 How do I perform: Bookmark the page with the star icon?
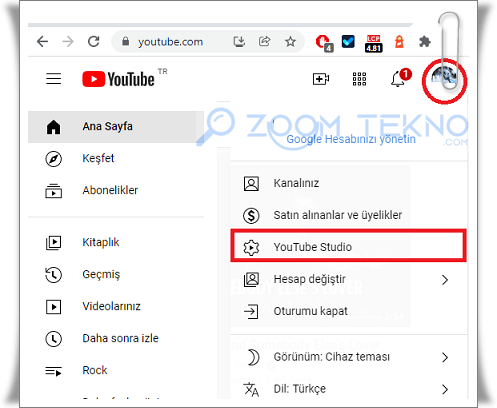(290, 42)
